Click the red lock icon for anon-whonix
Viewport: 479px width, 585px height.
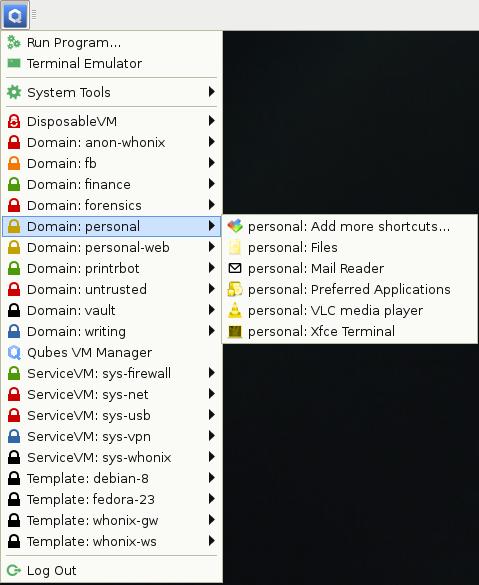(x=14, y=143)
